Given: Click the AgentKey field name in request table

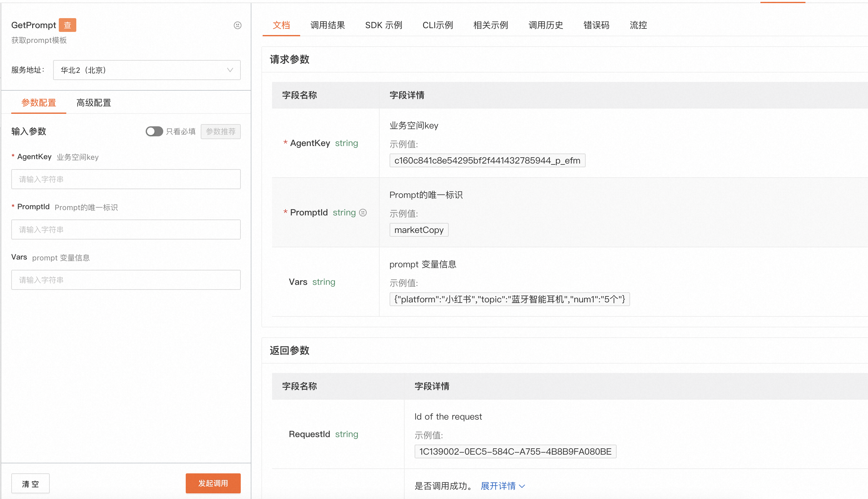Looking at the screenshot, I should (x=310, y=143).
